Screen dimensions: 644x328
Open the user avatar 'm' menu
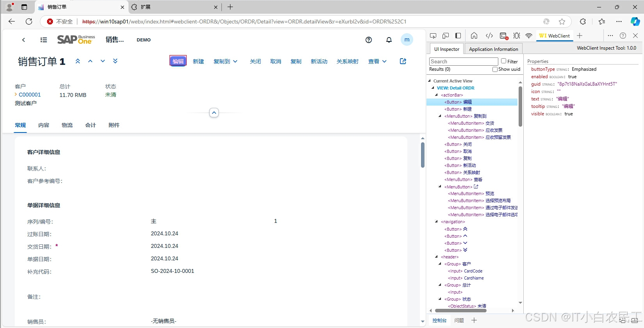point(407,39)
